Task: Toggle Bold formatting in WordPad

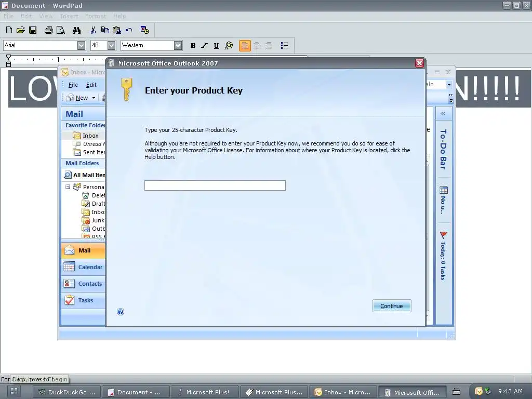Action: pos(193,46)
